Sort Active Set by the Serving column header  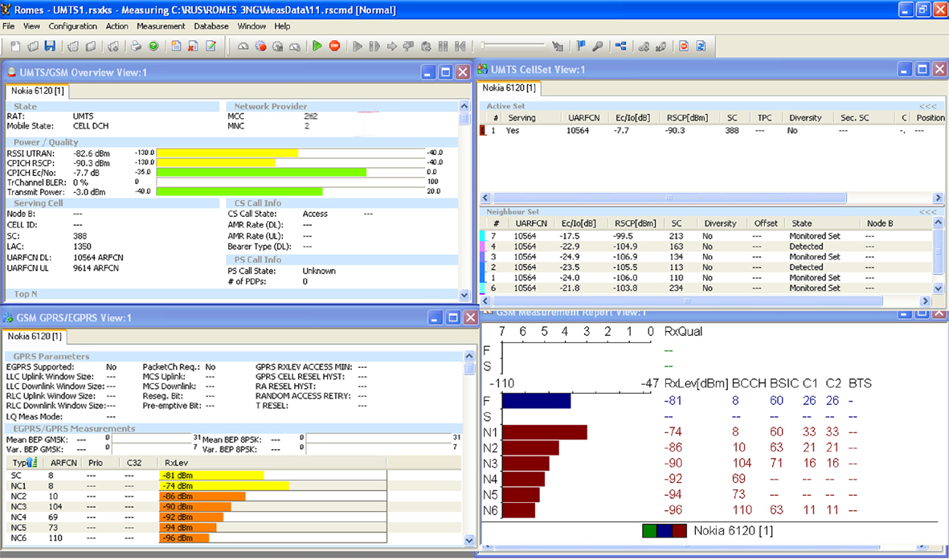(x=521, y=118)
